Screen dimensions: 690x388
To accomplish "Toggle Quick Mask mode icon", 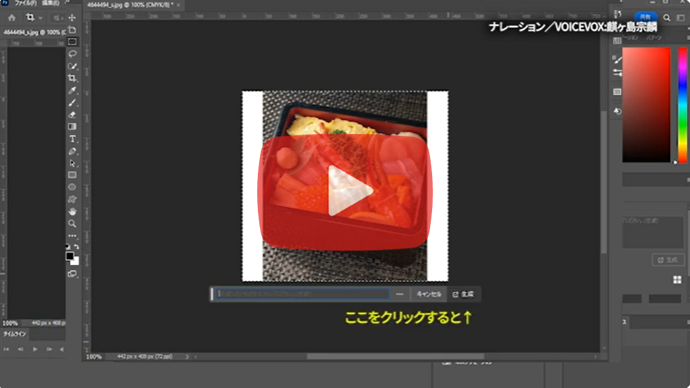I will pyautogui.click(x=72, y=274).
